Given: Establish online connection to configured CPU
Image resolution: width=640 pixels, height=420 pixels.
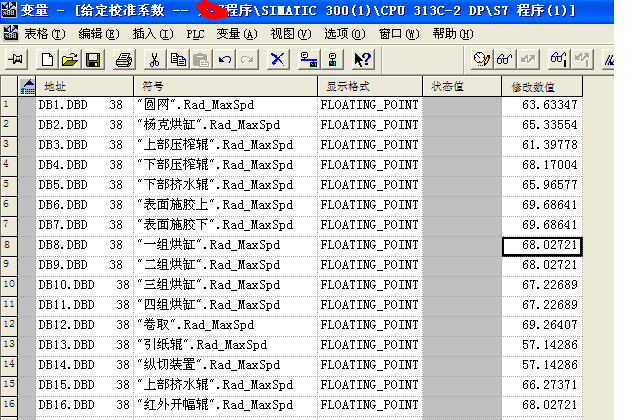Looking at the screenshot, I should tap(309, 60).
